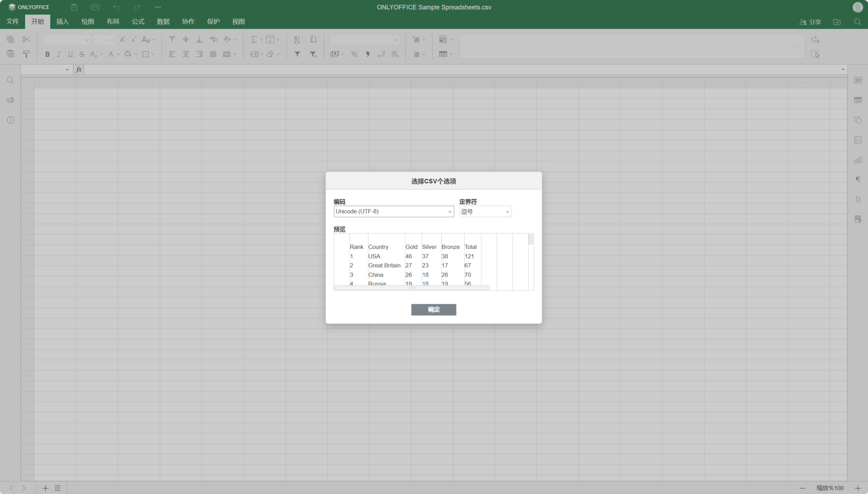Switch to the 插入 tab

point(62,22)
